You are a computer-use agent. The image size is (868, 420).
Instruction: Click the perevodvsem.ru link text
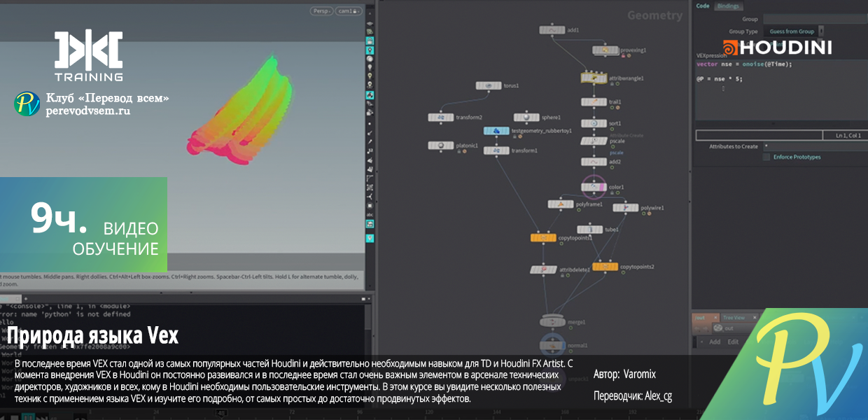(88, 111)
